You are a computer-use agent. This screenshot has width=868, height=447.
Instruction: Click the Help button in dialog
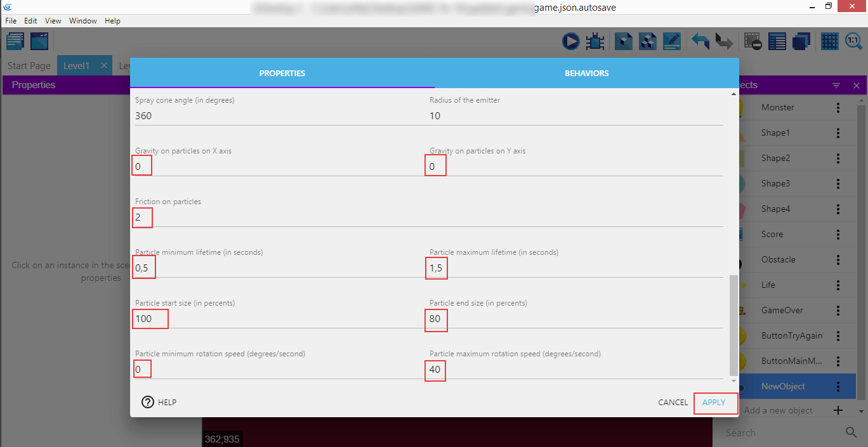(159, 402)
